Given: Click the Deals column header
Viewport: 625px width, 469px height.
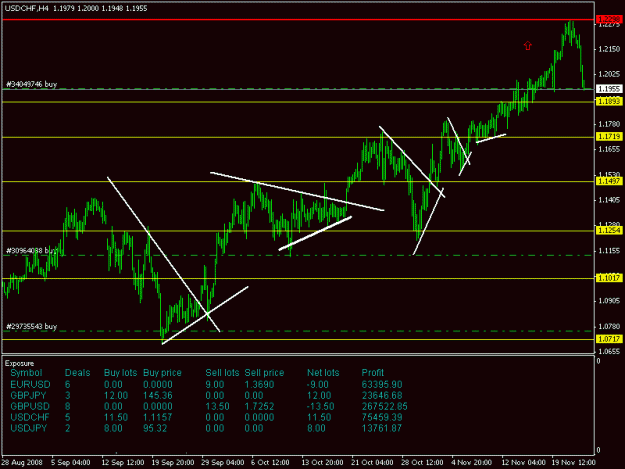Looking at the screenshot, I should [x=77, y=373].
